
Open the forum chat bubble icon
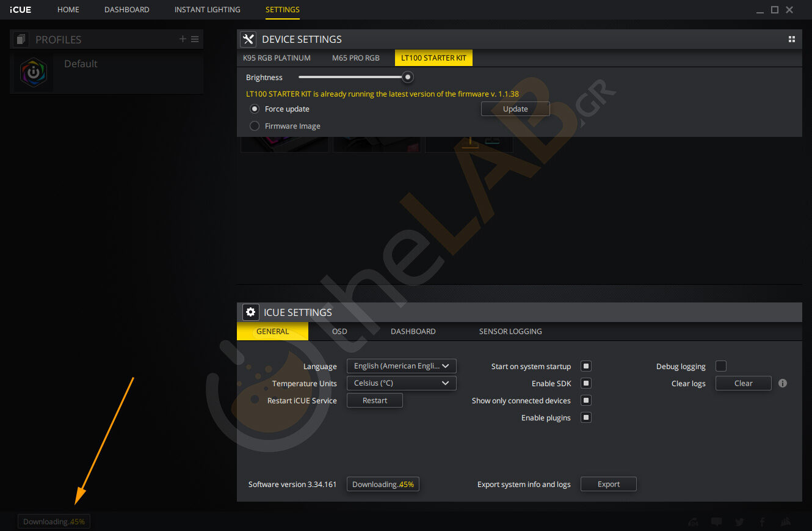716,522
